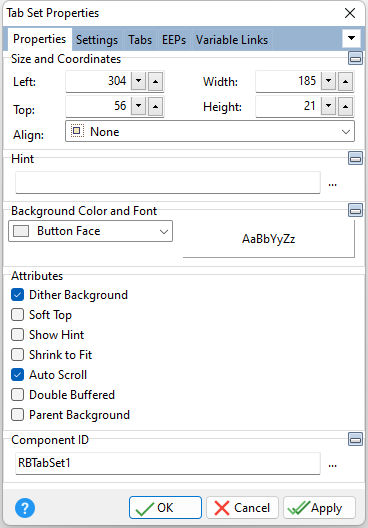Disable Auto Scroll
The height and width of the screenshot is (528, 368).
click(x=18, y=374)
